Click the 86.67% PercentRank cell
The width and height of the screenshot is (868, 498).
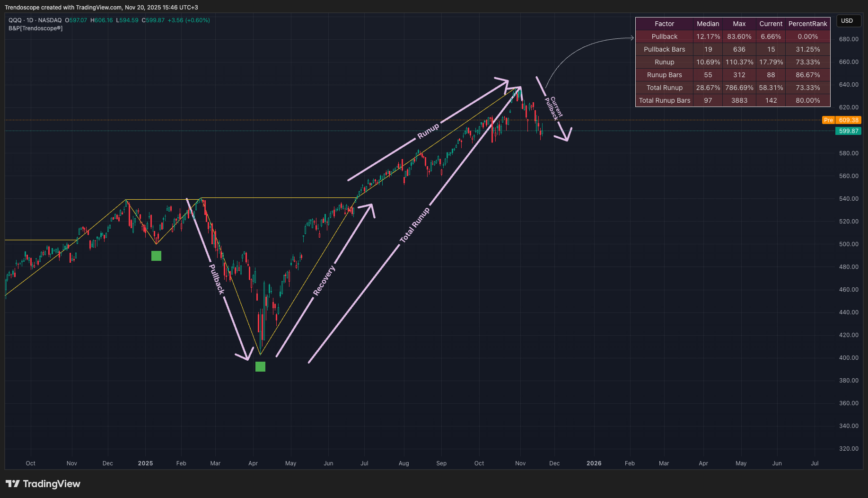coord(807,75)
